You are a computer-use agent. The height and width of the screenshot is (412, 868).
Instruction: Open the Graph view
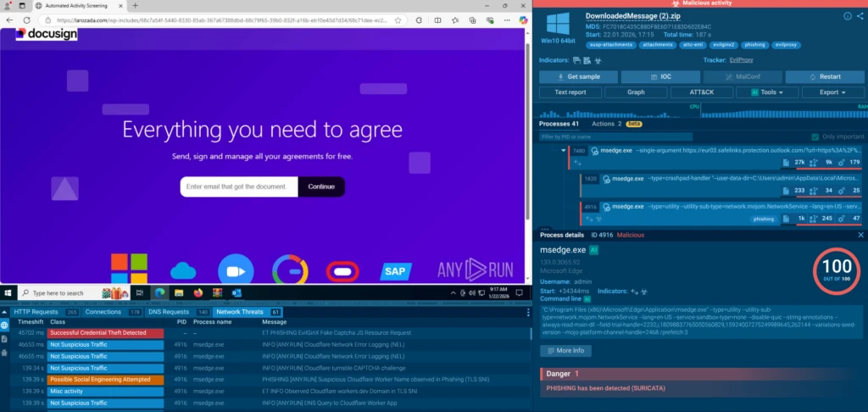pos(636,92)
